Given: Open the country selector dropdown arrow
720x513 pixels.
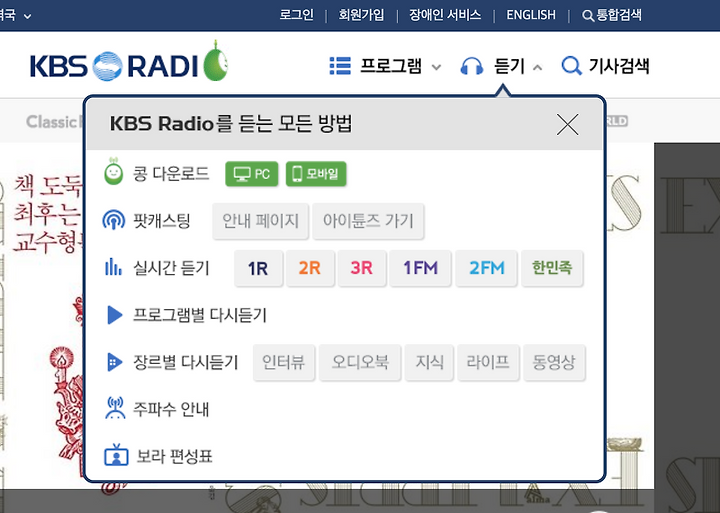Looking at the screenshot, I should (x=28, y=16).
